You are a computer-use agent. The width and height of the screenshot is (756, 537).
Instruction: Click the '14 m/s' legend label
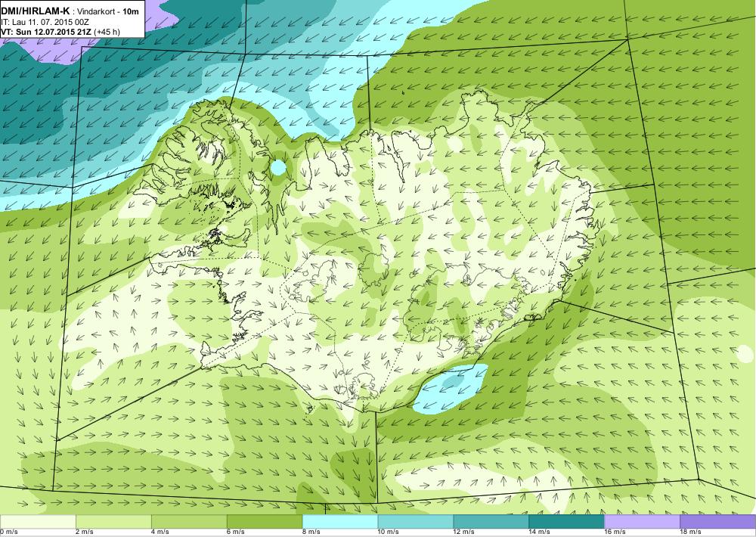pos(540,532)
